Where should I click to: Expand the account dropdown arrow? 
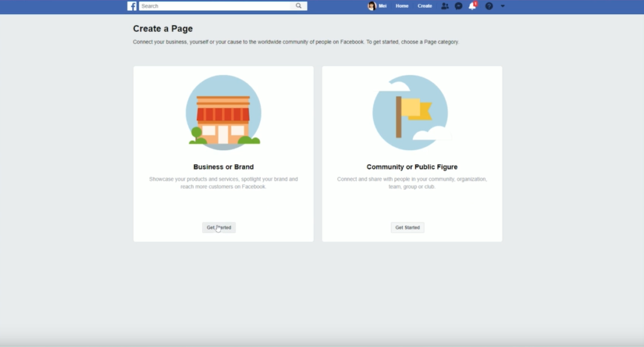click(x=502, y=6)
